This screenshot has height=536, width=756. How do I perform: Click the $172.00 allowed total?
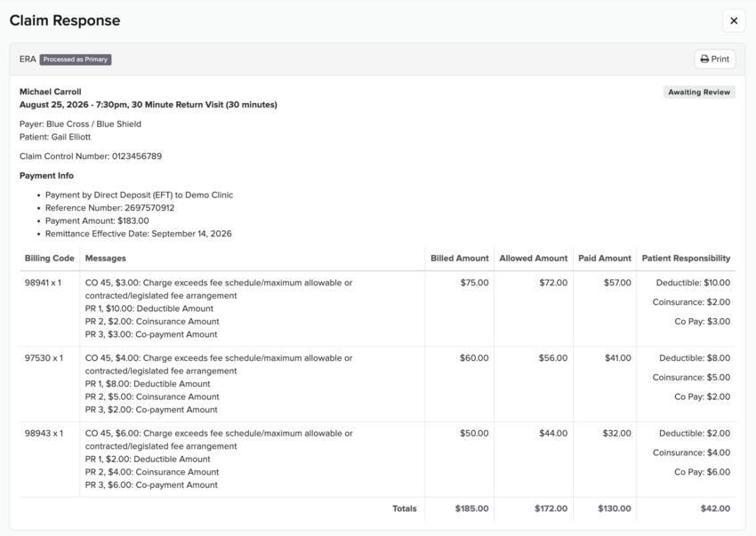551,508
